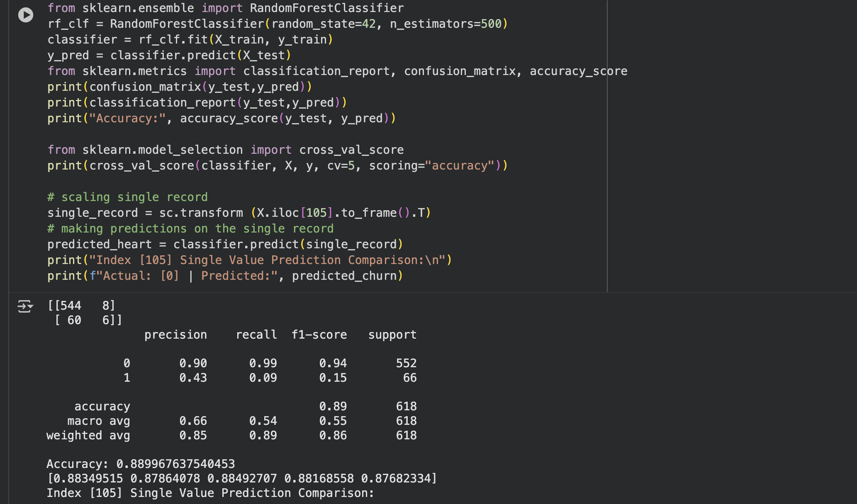857x504 pixels.
Task: Click the confusion matrix output values
Action: 82,313
